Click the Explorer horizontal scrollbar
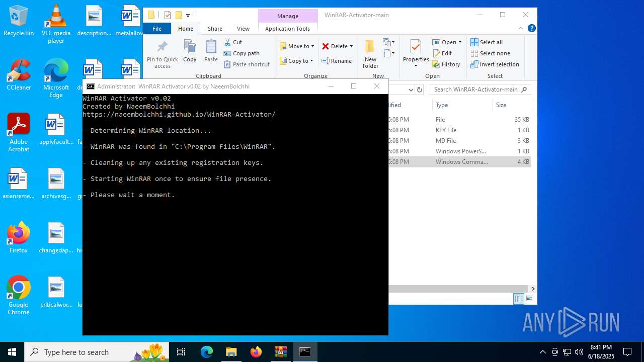This screenshot has height=362, width=644. pos(458,289)
